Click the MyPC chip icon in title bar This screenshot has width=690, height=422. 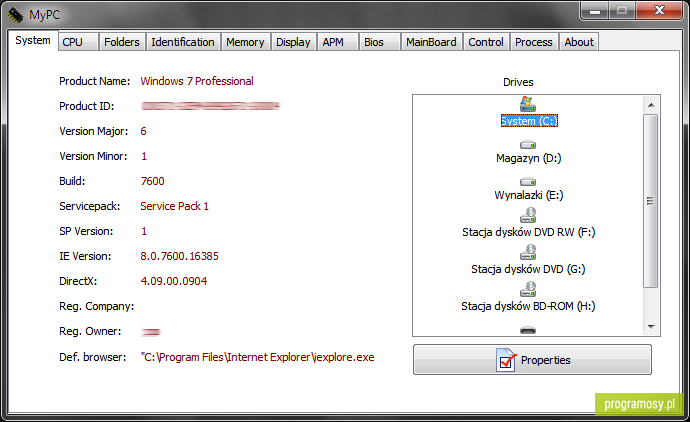15,15
